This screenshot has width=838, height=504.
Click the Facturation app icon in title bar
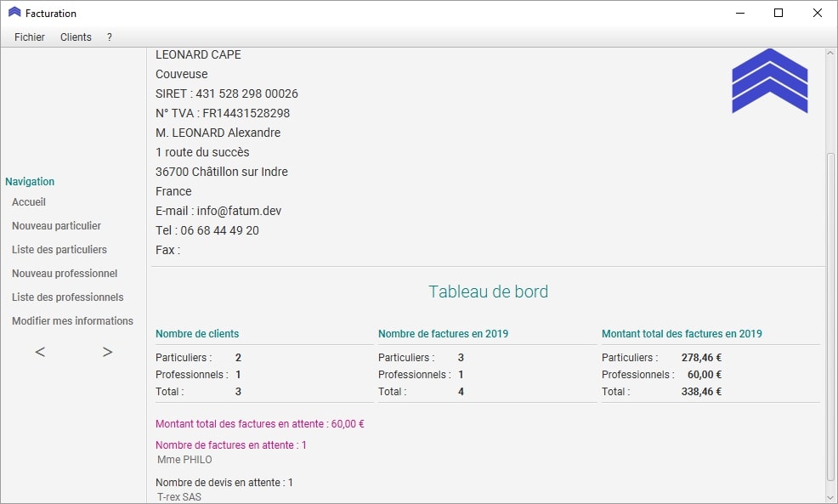pos(14,13)
